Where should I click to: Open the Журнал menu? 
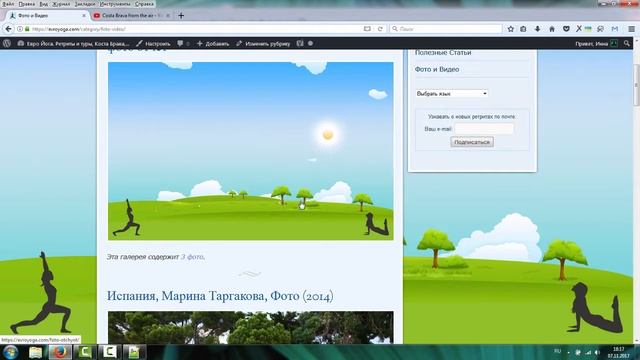click(x=61, y=4)
